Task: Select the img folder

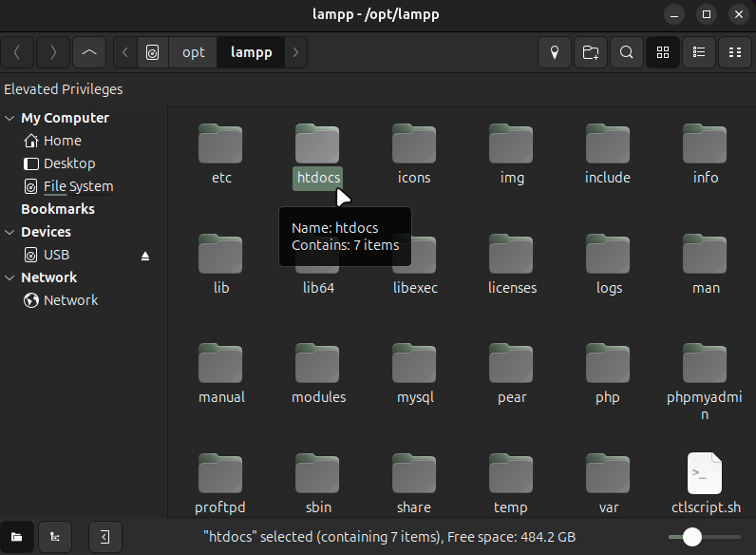Action: coord(512,155)
